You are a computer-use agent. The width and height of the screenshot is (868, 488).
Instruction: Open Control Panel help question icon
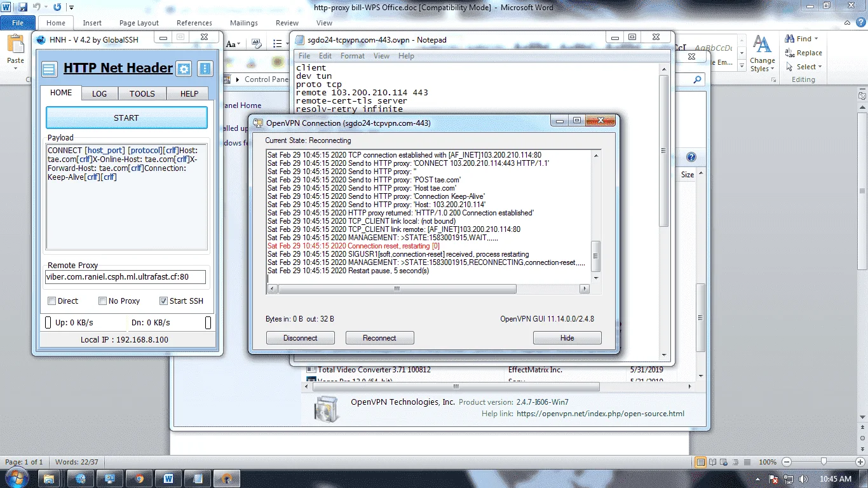tap(691, 158)
